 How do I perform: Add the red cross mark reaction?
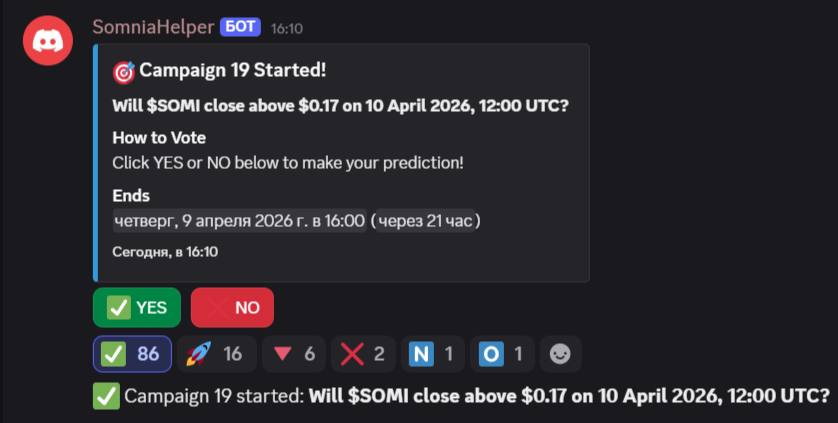tap(362, 353)
